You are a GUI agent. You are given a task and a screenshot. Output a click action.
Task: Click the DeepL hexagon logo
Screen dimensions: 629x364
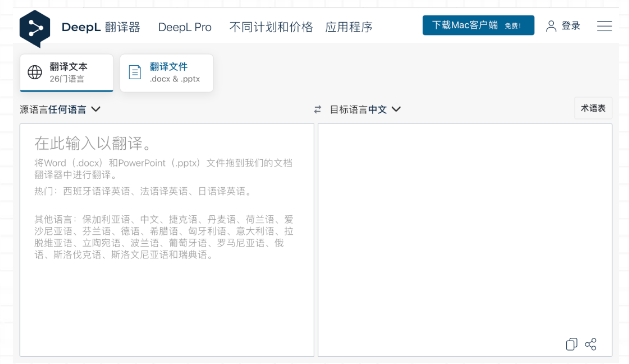point(35,28)
